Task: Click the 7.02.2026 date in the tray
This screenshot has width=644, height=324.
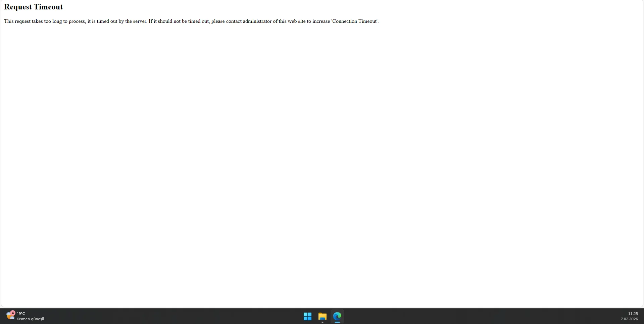Action: click(x=629, y=319)
